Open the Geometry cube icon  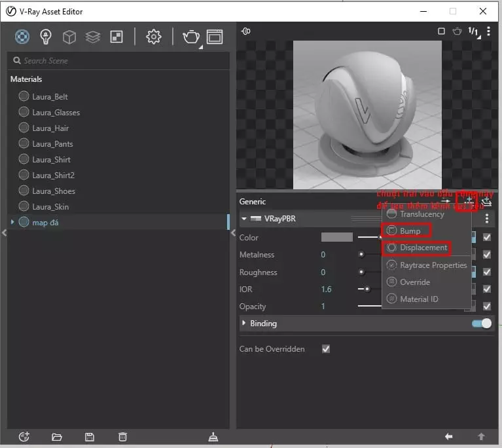tap(69, 37)
